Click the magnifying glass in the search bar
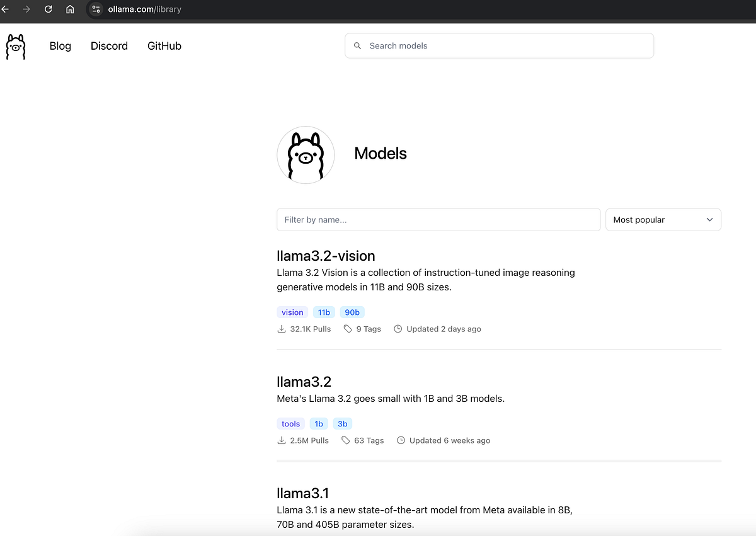The width and height of the screenshot is (756, 536). point(357,45)
